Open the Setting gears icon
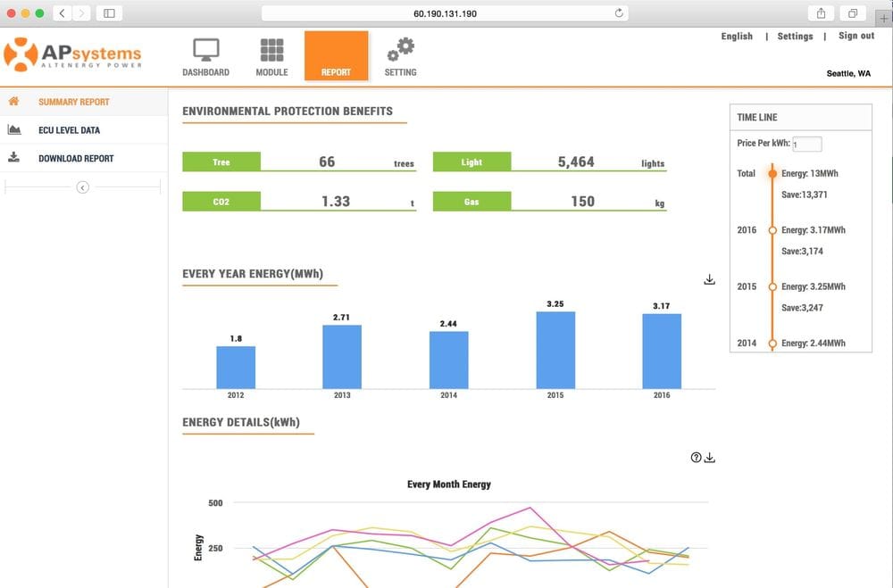Viewport: 893px width, 588px height. (400, 50)
